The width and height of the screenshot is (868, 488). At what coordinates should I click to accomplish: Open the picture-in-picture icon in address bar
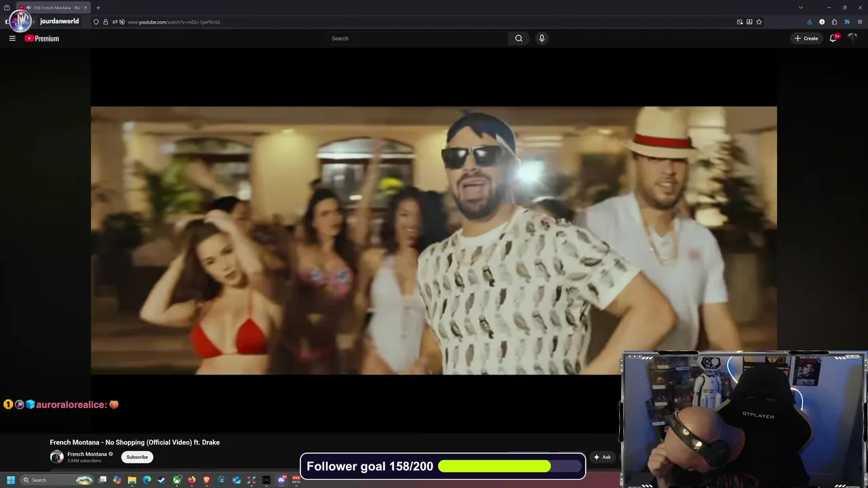coord(740,22)
